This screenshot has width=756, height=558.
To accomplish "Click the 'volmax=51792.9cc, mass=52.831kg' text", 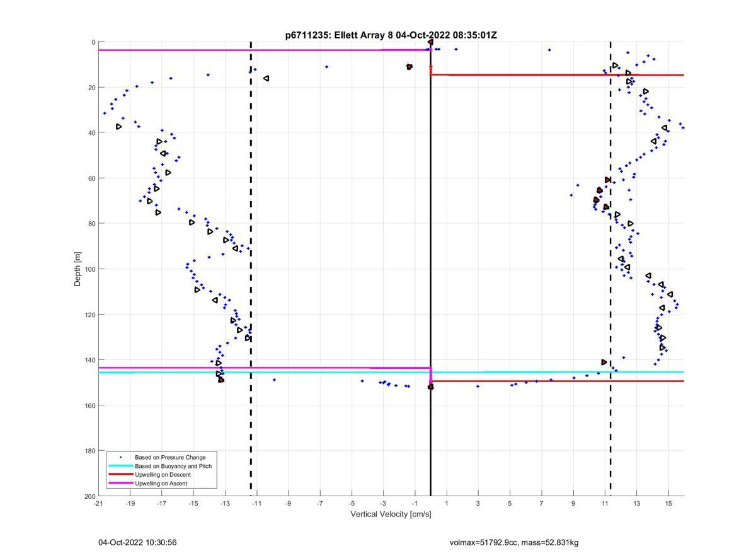I will coord(514,542).
